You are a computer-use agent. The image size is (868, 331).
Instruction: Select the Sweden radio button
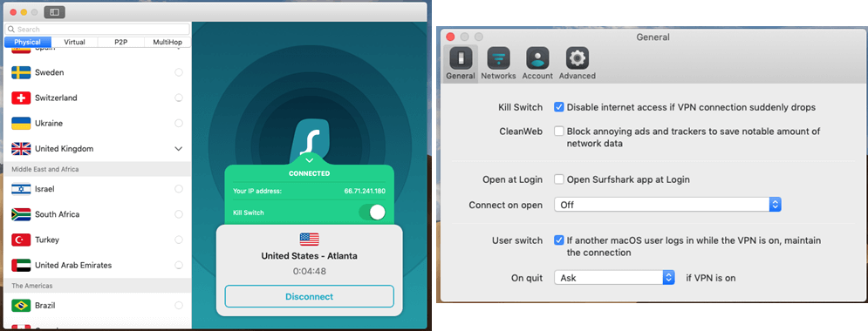(x=179, y=72)
